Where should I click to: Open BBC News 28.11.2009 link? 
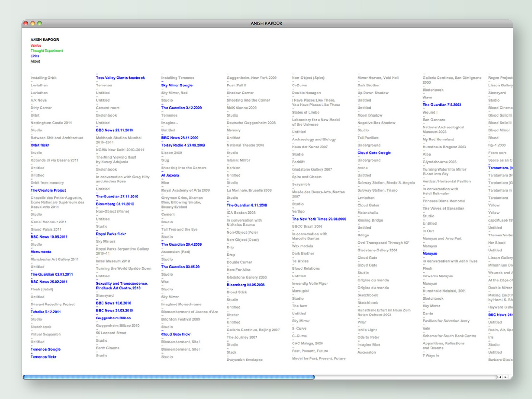[x=180, y=138]
